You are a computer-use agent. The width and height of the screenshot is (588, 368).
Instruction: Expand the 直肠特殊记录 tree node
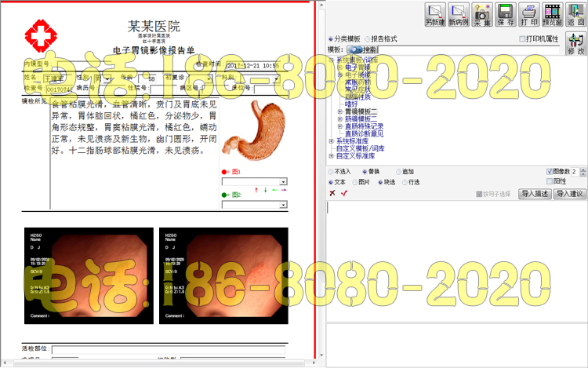tap(339, 126)
